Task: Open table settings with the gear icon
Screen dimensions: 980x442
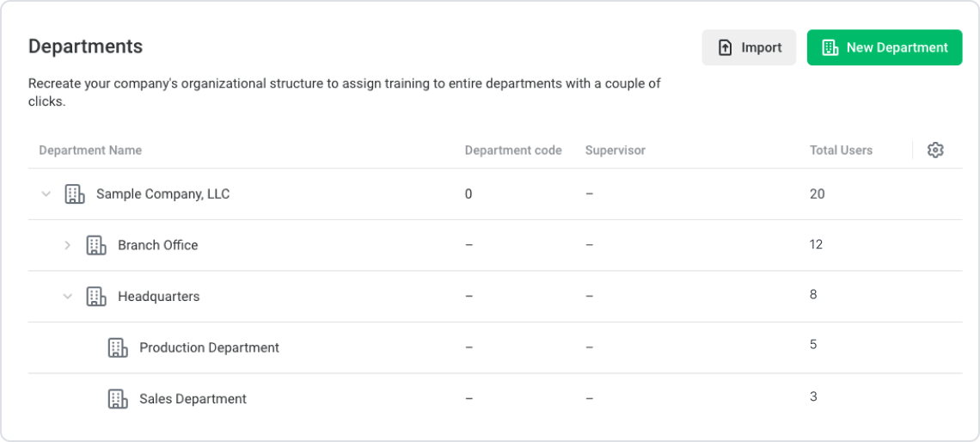Action: (x=935, y=150)
